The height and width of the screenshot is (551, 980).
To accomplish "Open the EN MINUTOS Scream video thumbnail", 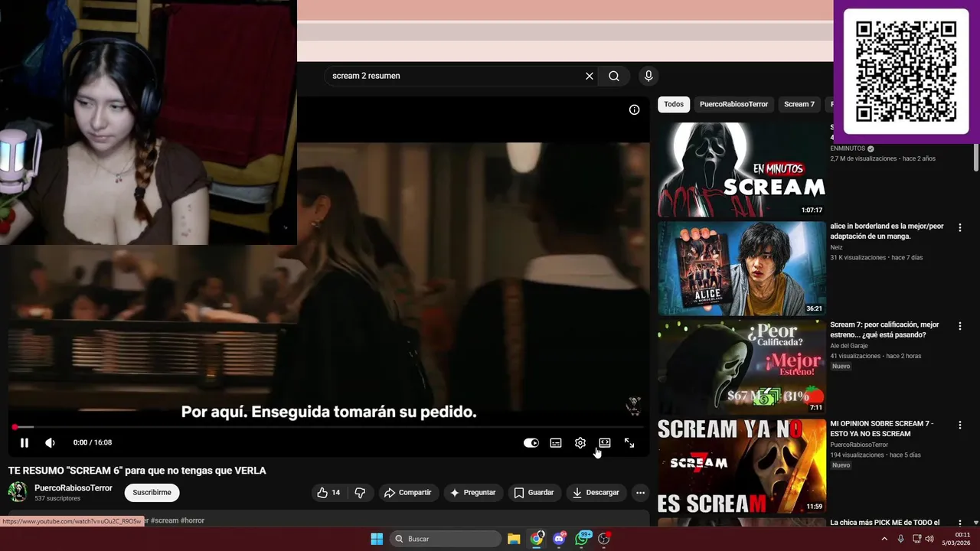I will [742, 169].
